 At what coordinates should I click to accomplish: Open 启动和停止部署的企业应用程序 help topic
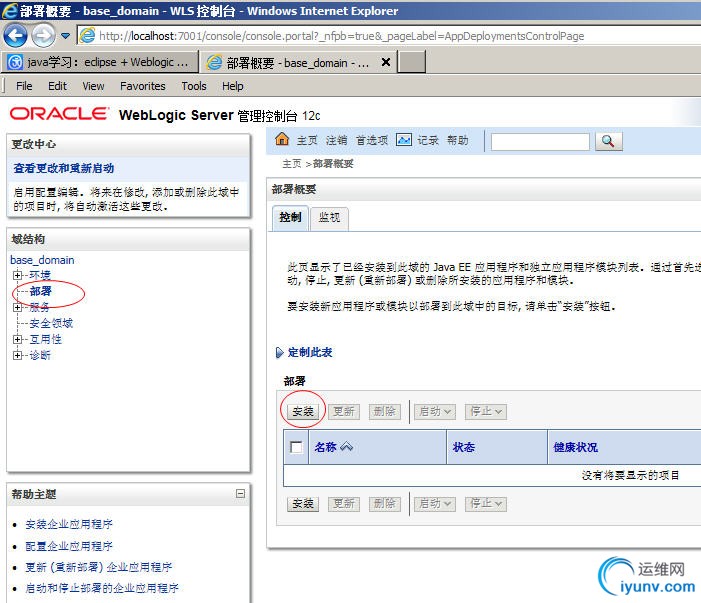(x=101, y=588)
